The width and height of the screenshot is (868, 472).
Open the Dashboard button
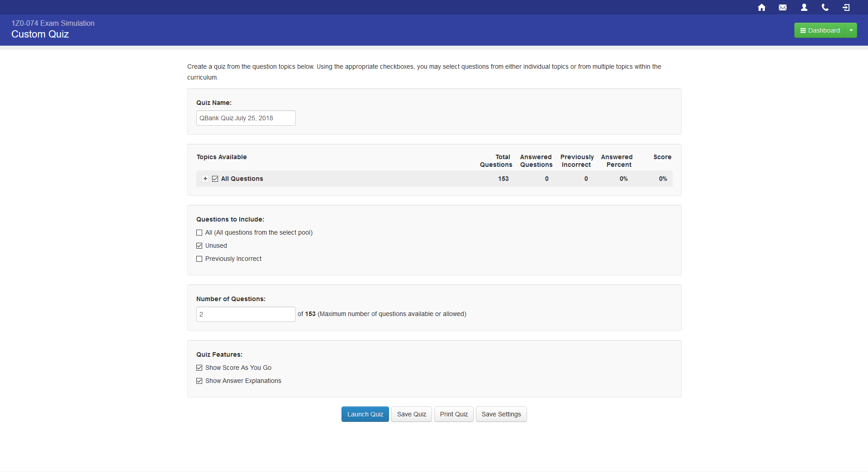[820, 30]
